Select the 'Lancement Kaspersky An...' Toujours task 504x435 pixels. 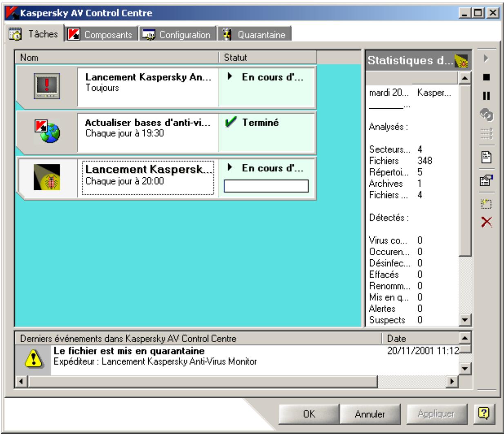[x=166, y=87]
